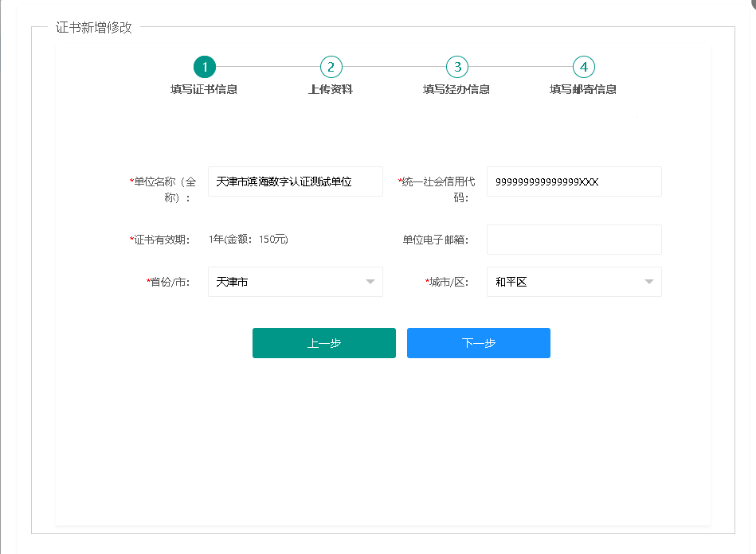Image resolution: width=756 pixels, height=554 pixels.
Task: Click the 统一社会信用代码 field label
Action: coord(437,189)
